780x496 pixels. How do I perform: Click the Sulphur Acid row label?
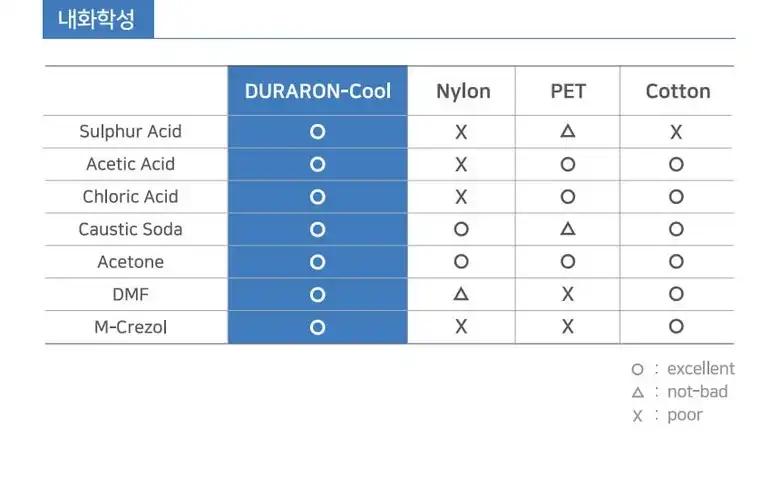[x=130, y=131]
